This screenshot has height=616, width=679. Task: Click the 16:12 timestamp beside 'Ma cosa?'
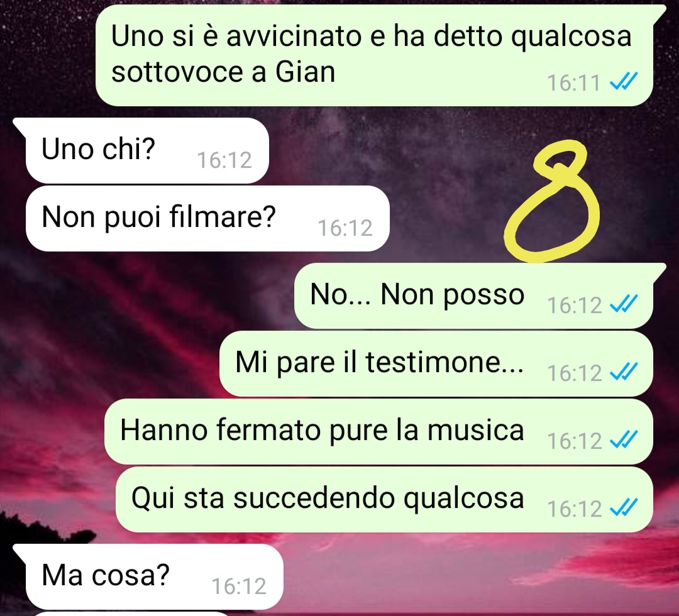pyautogui.click(x=239, y=586)
